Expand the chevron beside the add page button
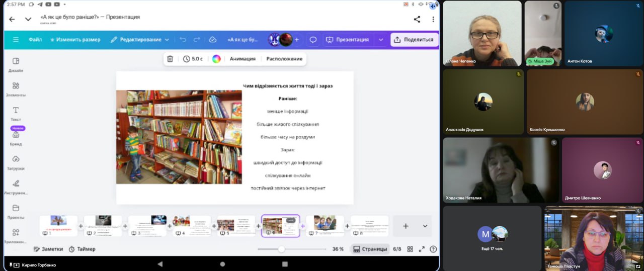Screen dimensions: 644x271 tap(425, 226)
